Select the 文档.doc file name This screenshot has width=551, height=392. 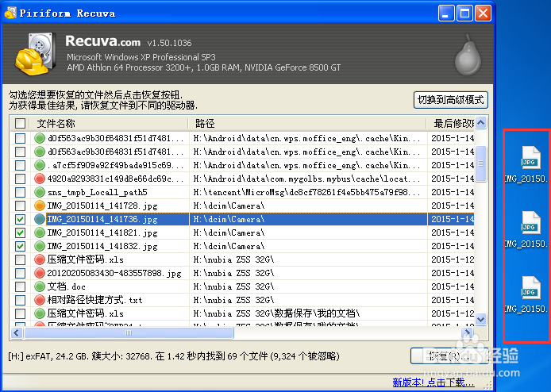coord(66,286)
